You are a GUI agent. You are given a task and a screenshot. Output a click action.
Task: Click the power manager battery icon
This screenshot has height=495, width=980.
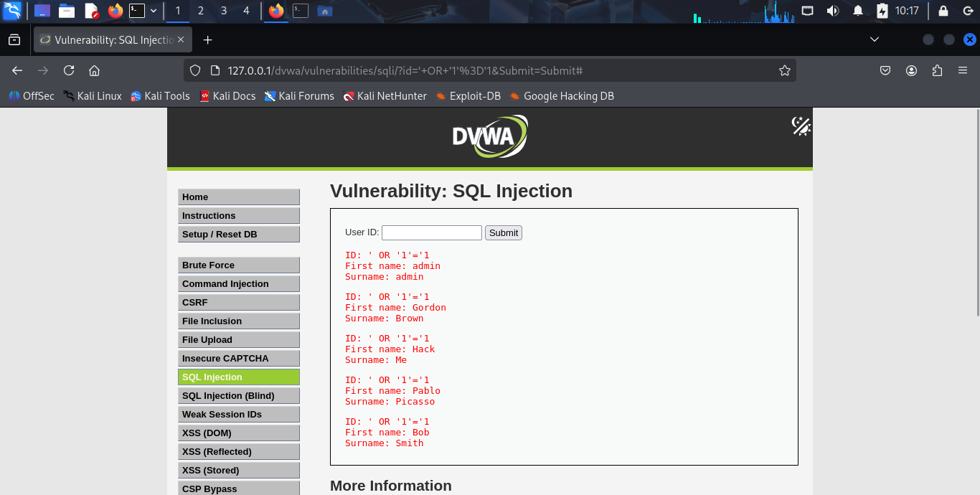click(x=882, y=11)
